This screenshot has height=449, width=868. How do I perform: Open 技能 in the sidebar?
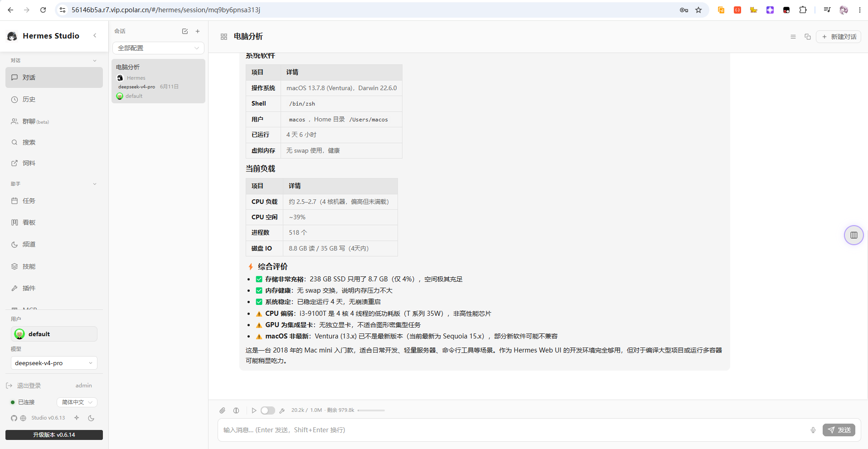coord(54,266)
